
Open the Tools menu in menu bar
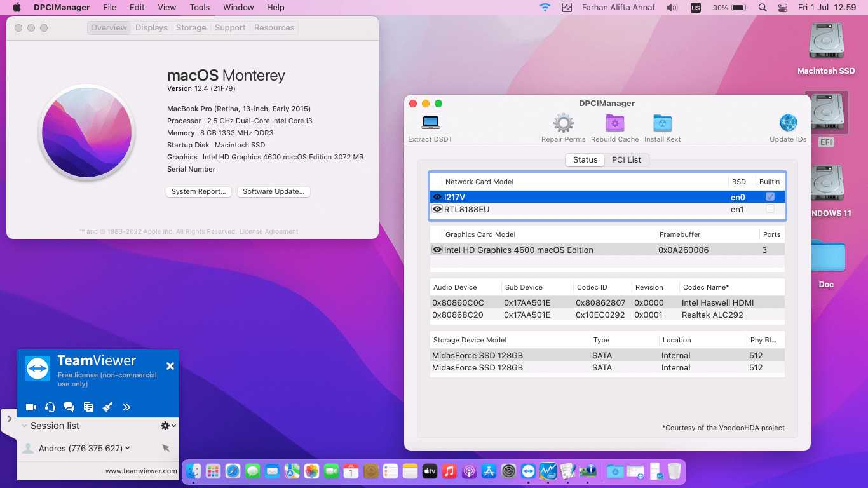tap(200, 8)
